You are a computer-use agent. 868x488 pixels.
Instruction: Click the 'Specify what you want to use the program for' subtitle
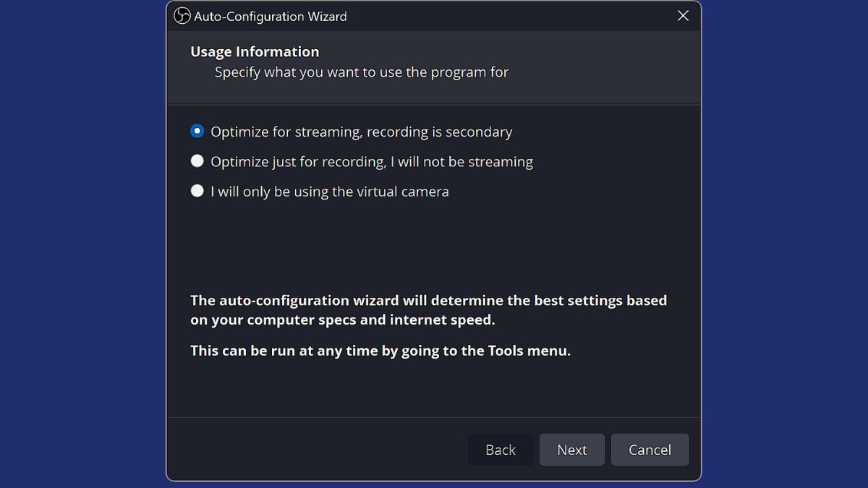click(362, 72)
